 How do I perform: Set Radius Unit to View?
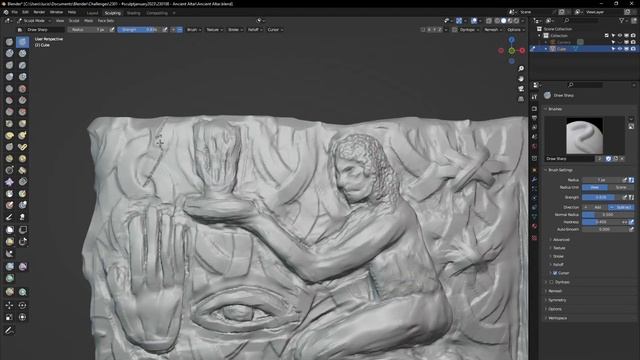[x=595, y=187]
